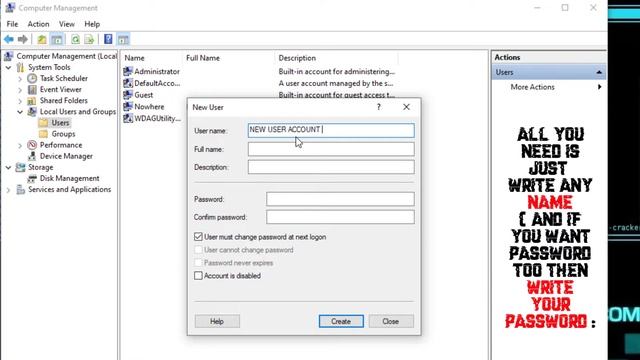Click the Groups folder icon

click(43, 134)
